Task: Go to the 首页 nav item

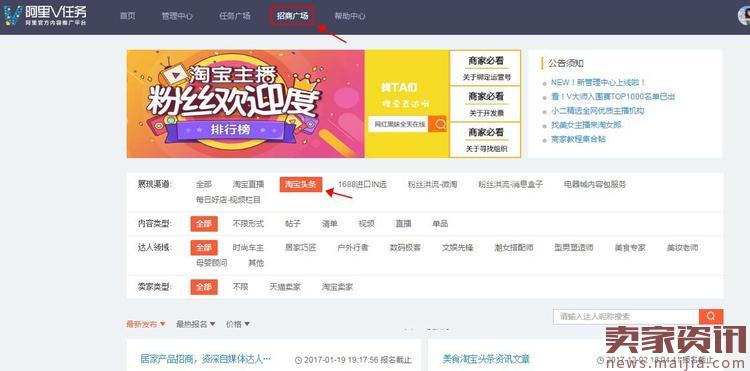Action: tap(127, 16)
